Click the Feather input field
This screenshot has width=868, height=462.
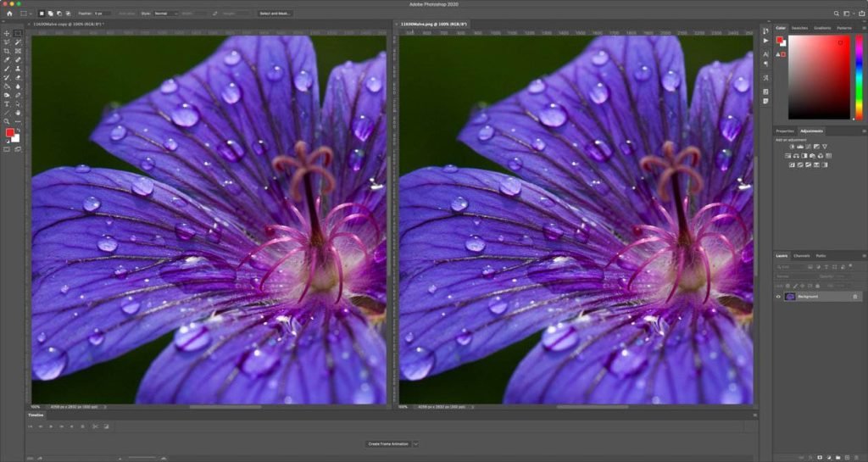coord(101,14)
